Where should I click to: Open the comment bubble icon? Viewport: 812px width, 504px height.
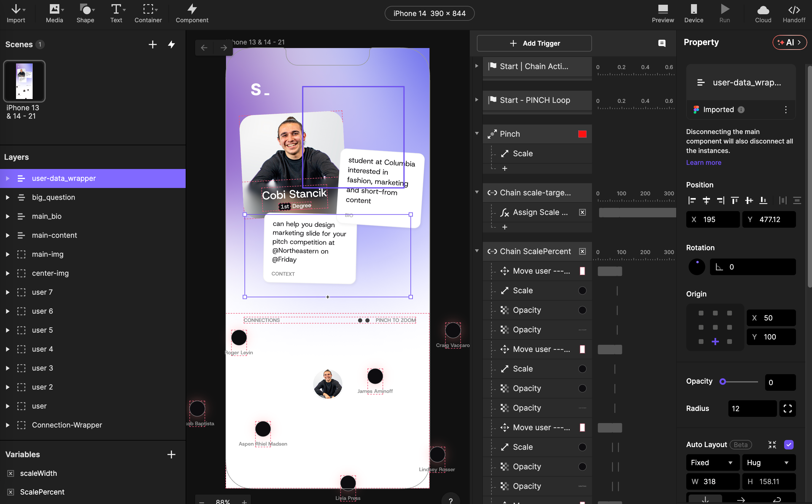pyautogui.click(x=662, y=43)
